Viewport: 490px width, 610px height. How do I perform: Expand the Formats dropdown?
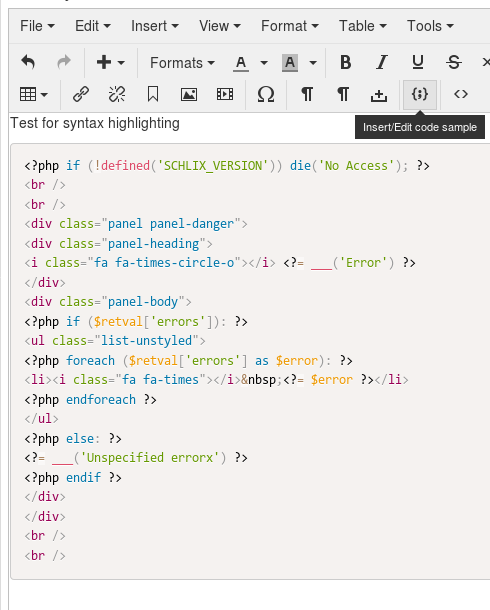[182, 63]
